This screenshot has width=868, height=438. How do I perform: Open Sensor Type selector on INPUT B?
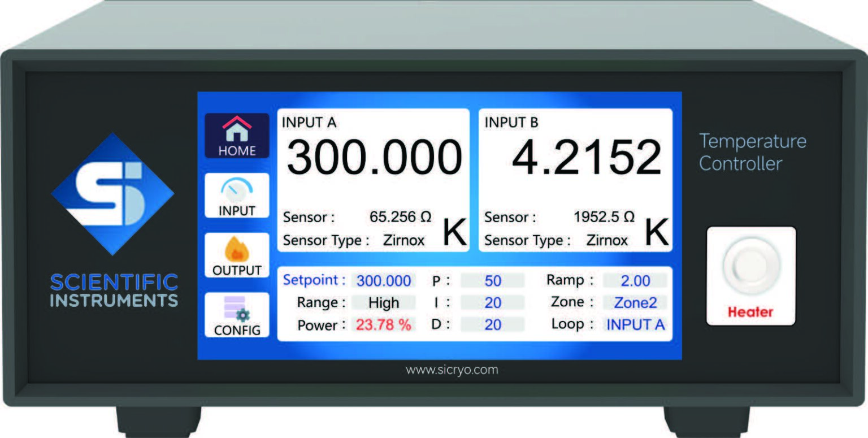click(x=607, y=240)
